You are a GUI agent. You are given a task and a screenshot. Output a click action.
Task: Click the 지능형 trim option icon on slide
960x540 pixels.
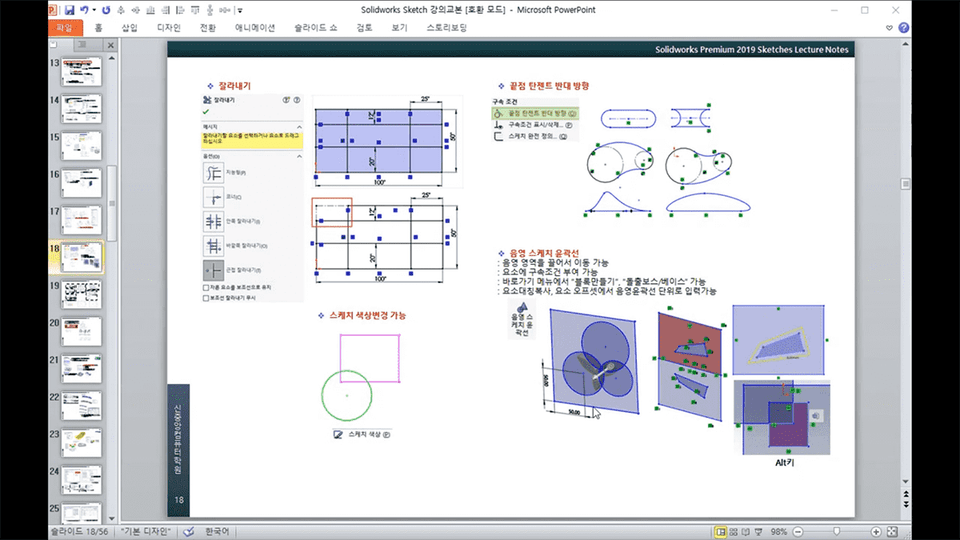[213, 173]
